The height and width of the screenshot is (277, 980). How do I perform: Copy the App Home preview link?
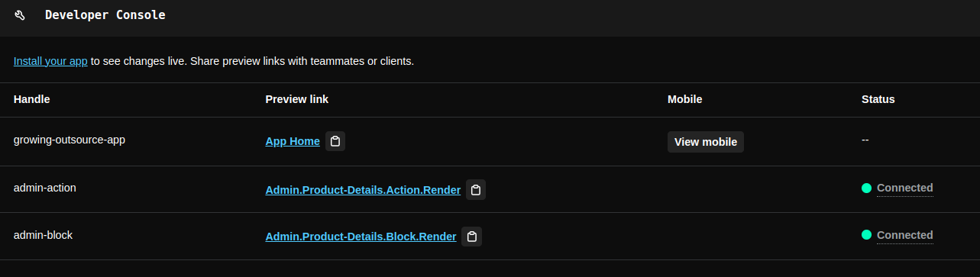335,141
